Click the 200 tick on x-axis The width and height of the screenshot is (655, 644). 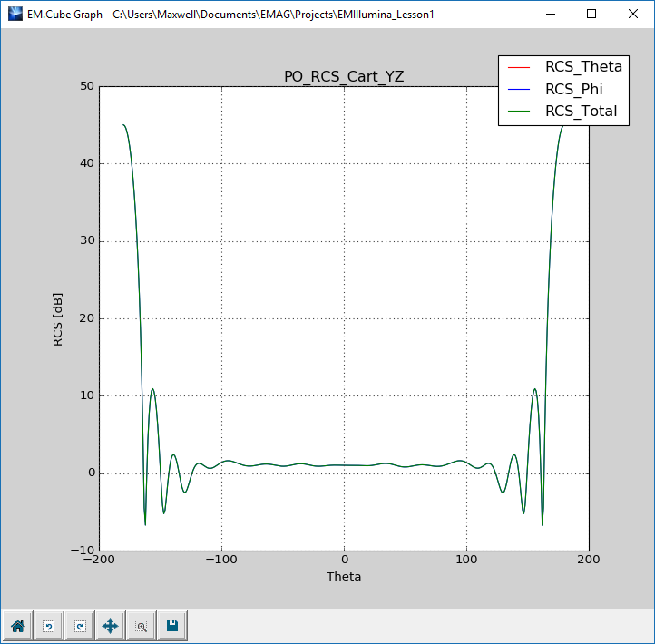click(589, 560)
